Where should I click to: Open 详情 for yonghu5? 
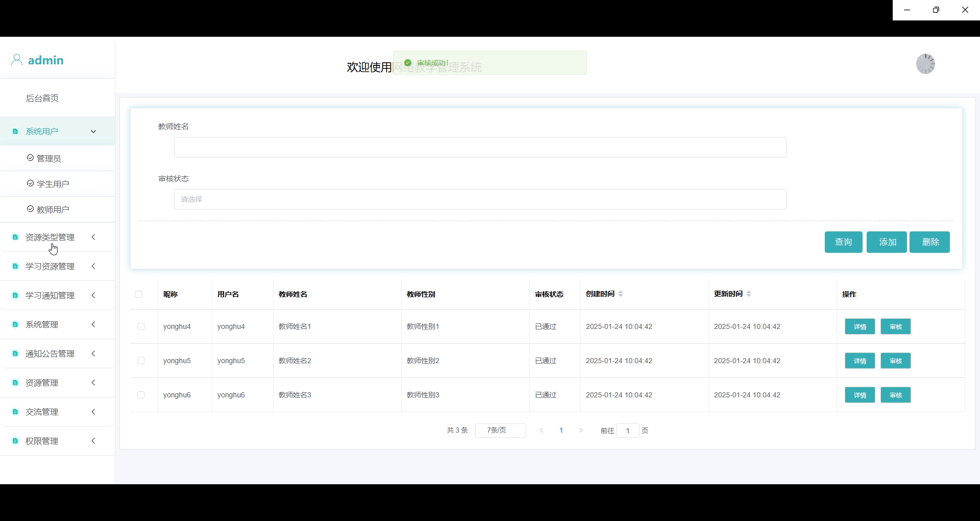860,361
